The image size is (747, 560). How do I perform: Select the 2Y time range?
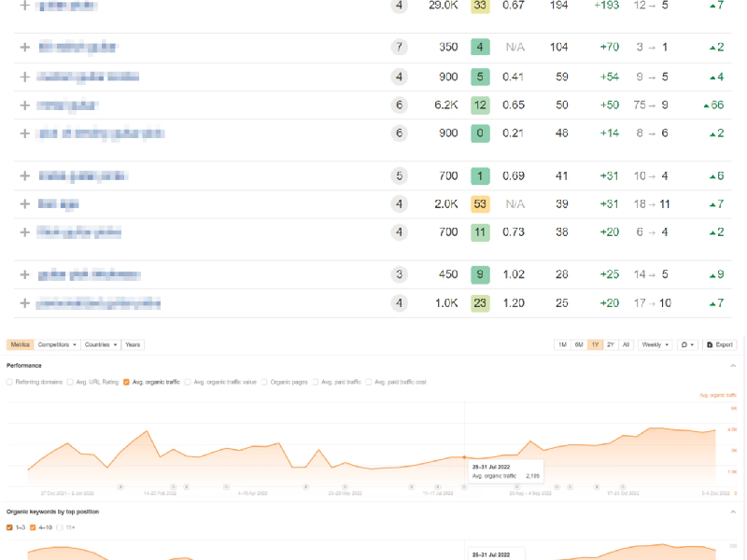coord(610,344)
